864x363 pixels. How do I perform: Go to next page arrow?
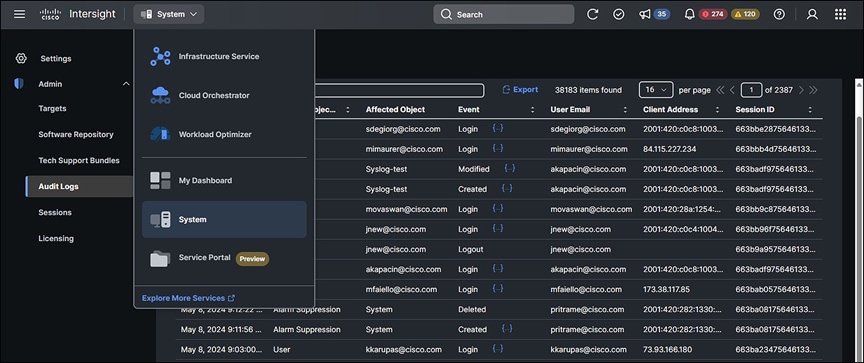(801, 90)
